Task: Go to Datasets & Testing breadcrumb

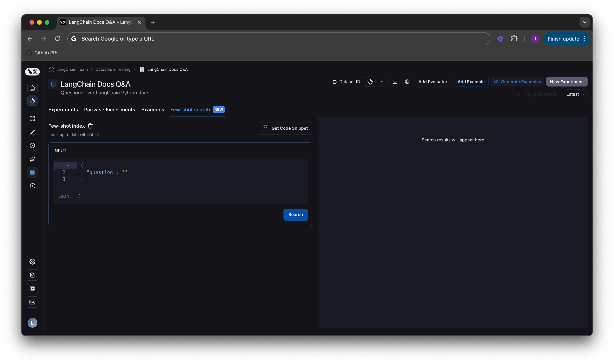Action: (113, 69)
